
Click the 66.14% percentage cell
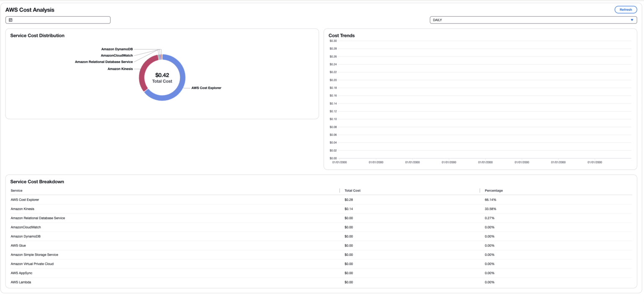[491, 200]
